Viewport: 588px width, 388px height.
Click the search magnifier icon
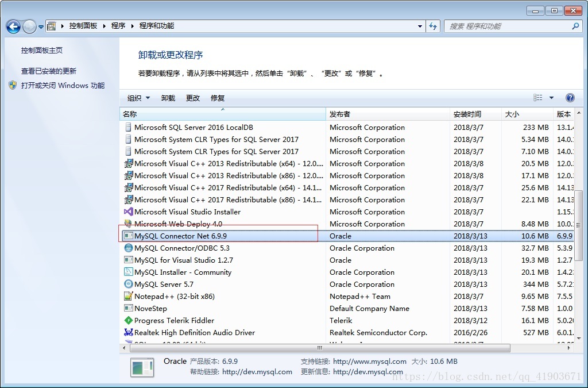pos(575,26)
